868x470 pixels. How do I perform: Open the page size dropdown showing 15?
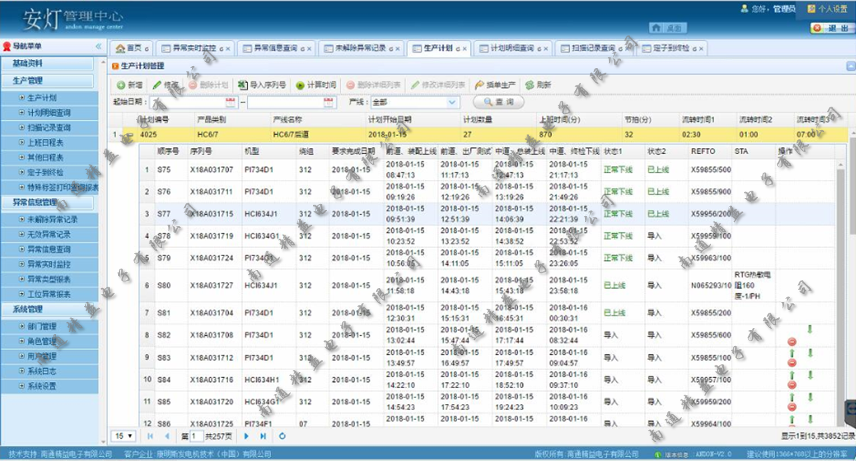pos(123,436)
